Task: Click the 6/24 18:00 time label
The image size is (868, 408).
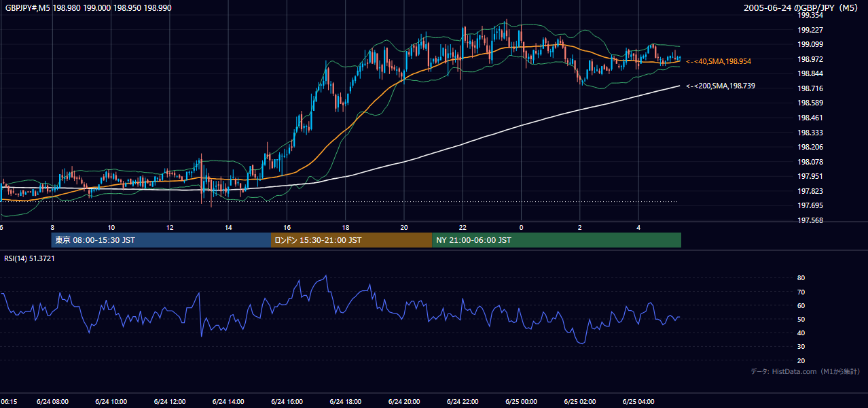Action: click(x=346, y=402)
